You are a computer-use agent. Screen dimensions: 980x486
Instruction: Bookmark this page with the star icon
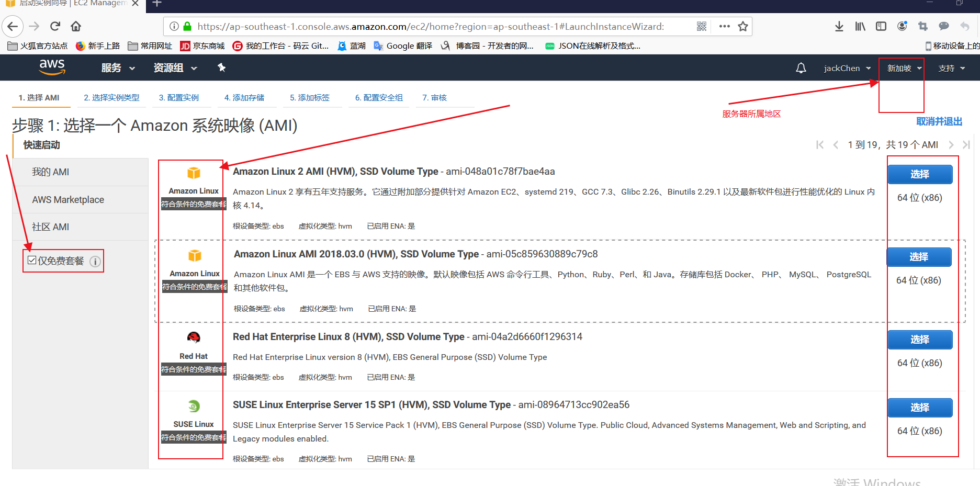(743, 26)
